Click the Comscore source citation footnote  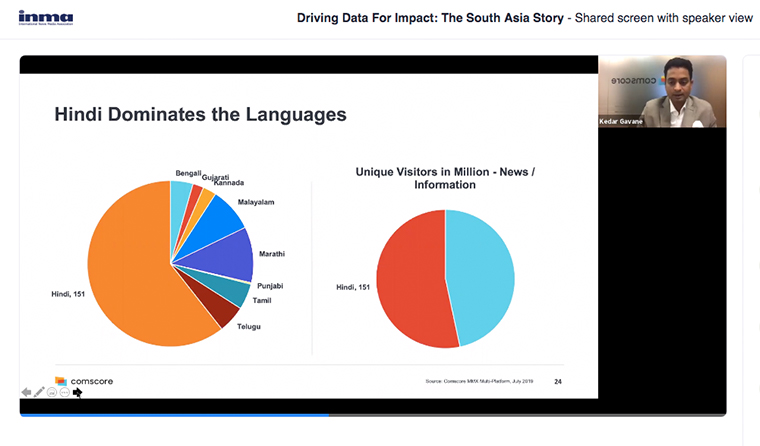point(479,381)
